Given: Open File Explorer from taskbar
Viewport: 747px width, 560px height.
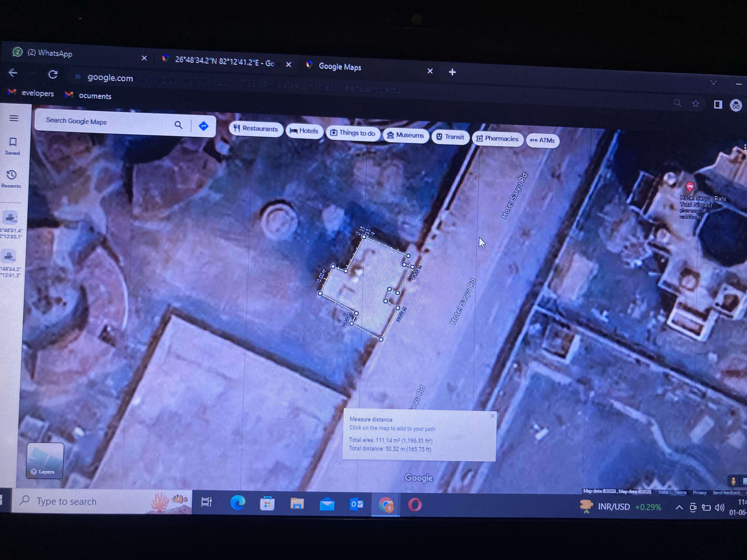Looking at the screenshot, I should pyautogui.click(x=297, y=504).
